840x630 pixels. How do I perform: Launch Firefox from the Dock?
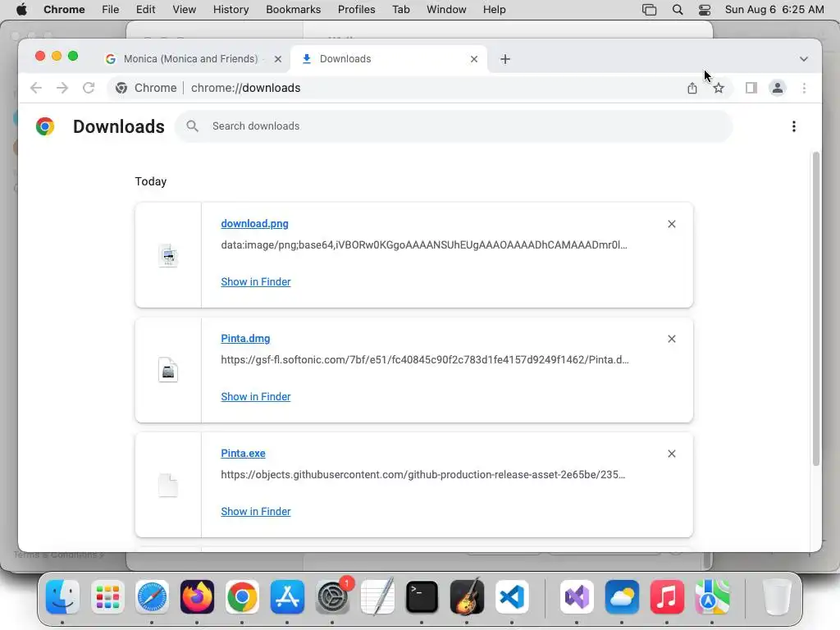point(197,597)
